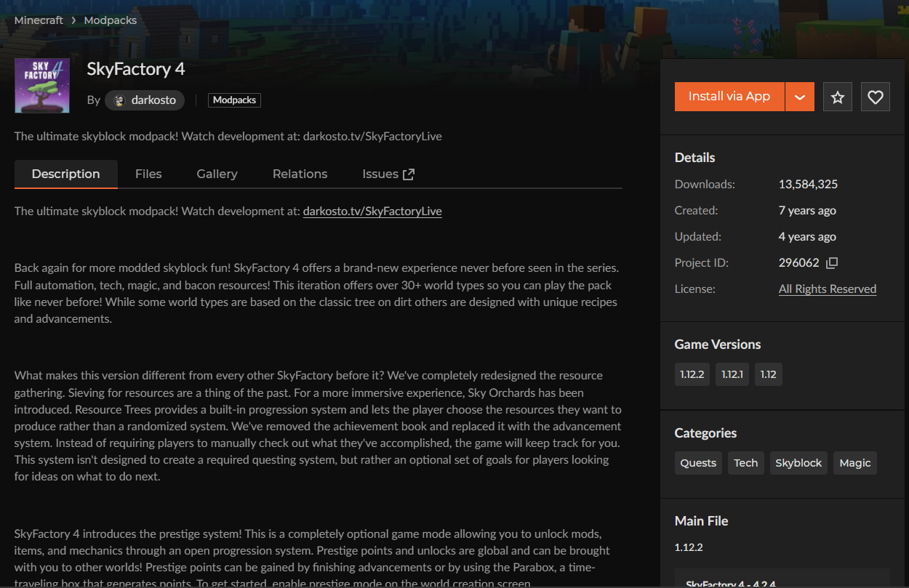Navigate to Minecraft breadcrumb link
Screen dimensions: 909x588
(39, 20)
